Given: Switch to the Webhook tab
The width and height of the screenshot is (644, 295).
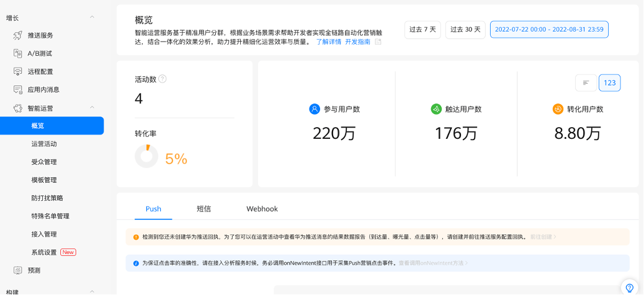Looking at the screenshot, I should point(262,209).
